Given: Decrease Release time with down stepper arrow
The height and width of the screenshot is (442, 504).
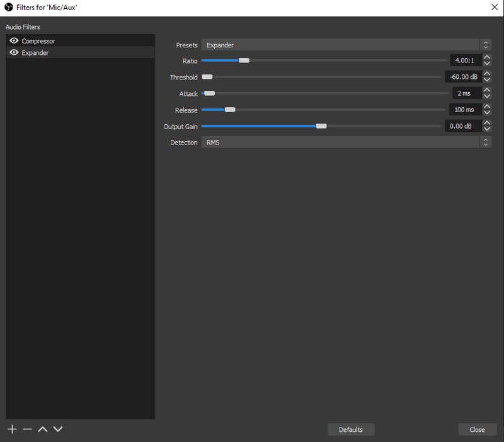Looking at the screenshot, I should (487, 113).
